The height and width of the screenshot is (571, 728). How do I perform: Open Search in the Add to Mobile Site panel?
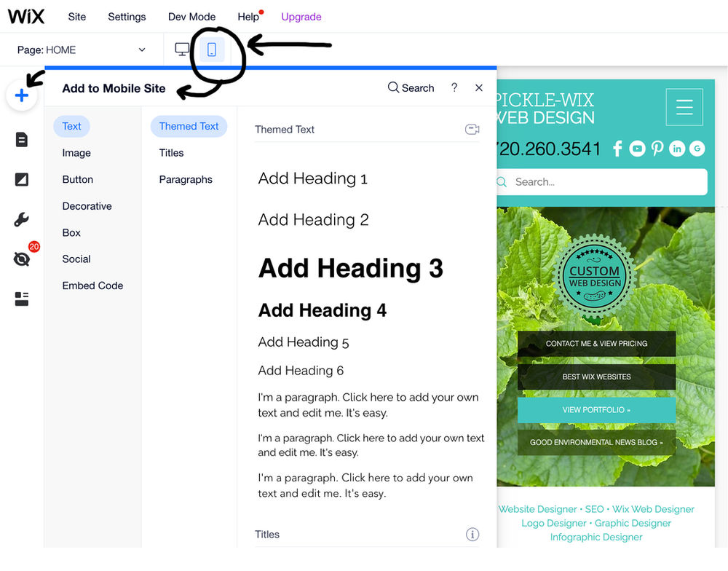click(x=410, y=87)
